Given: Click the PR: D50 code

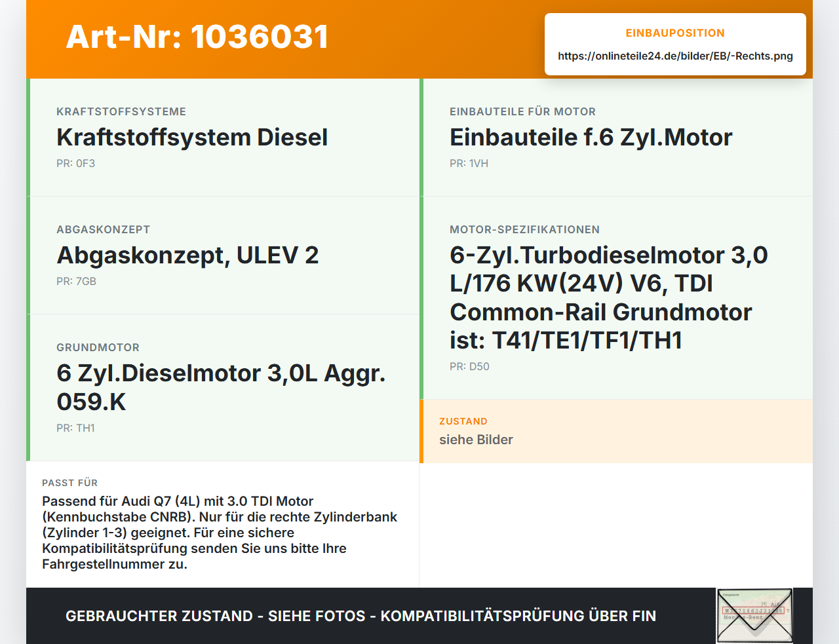Looking at the screenshot, I should click(x=469, y=366).
